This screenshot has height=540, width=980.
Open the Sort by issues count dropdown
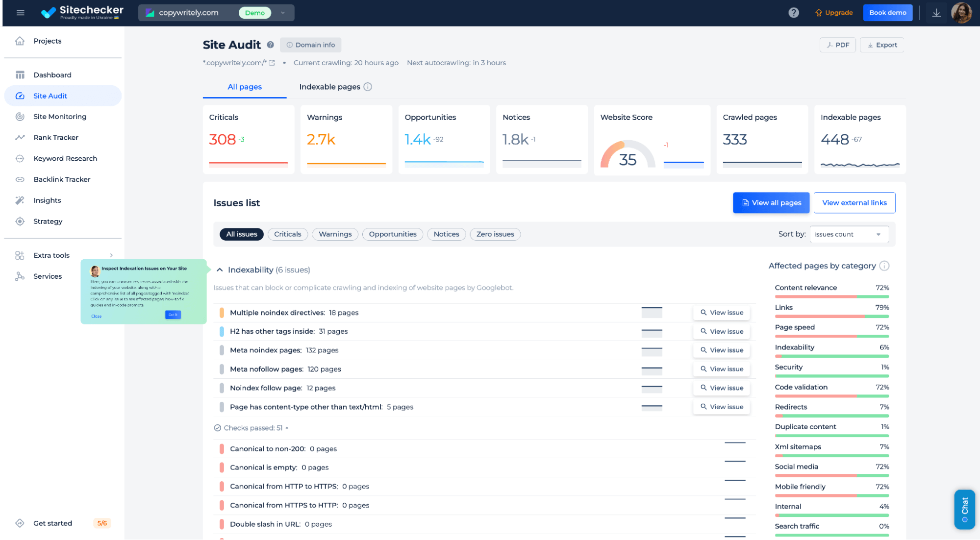(x=849, y=234)
